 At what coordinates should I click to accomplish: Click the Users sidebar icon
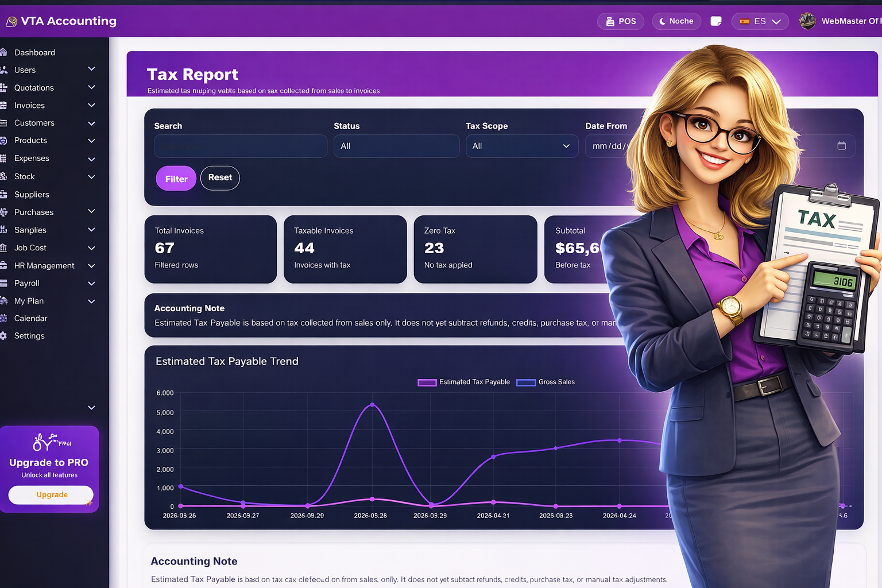(x=3, y=70)
